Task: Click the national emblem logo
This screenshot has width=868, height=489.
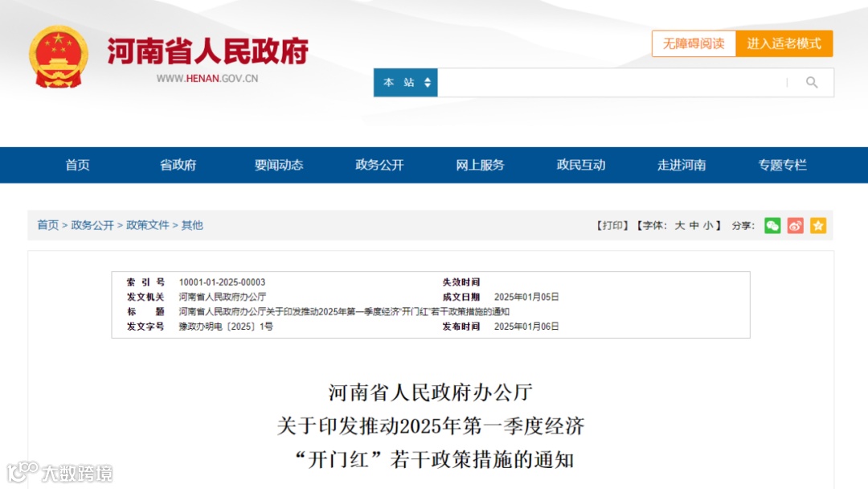Action: (59, 57)
